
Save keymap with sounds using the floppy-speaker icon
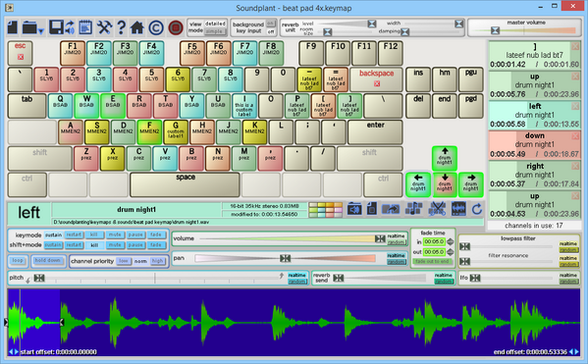click(70, 27)
